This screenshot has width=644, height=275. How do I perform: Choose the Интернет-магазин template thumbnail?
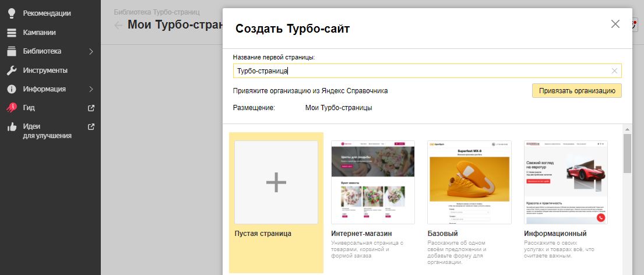pyautogui.click(x=372, y=182)
